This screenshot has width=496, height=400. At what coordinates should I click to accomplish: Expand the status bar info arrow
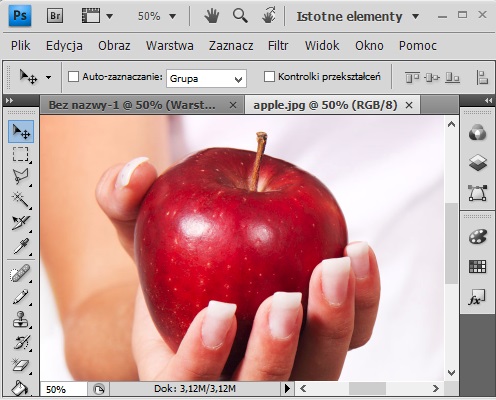pyautogui.click(x=287, y=389)
